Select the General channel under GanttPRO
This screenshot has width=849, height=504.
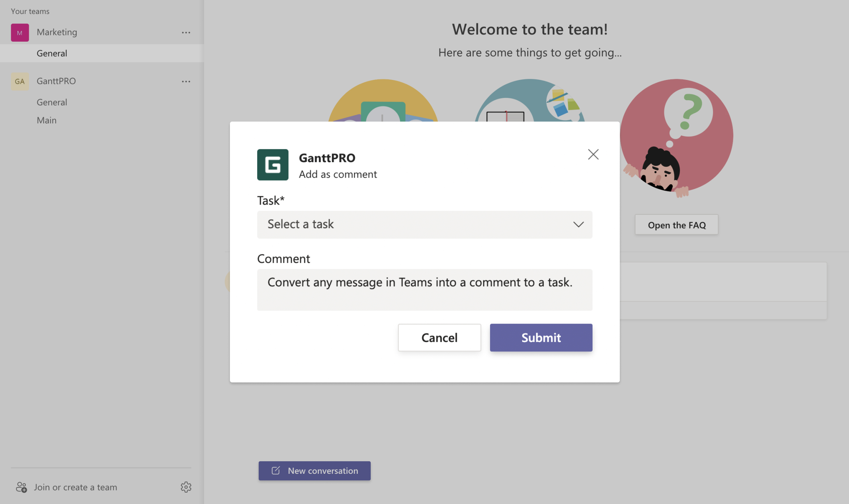52,102
